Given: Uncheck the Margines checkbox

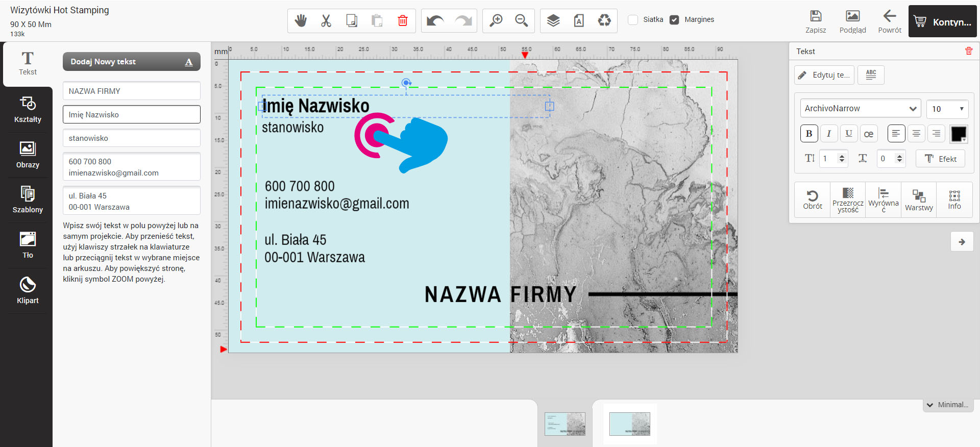Looking at the screenshot, I should tap(674, 20).
